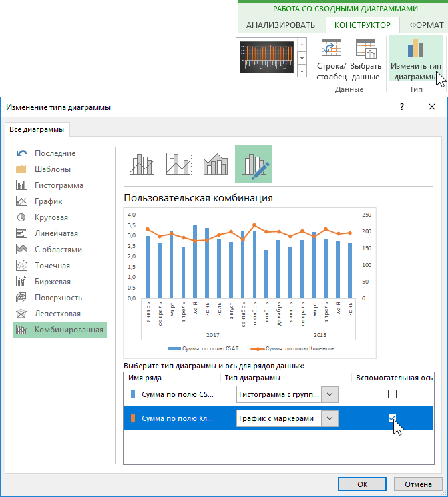This screenshot has width=448, height=497.
Task: Click the Switch Row/Column icon
Action: tap(331, 49)
